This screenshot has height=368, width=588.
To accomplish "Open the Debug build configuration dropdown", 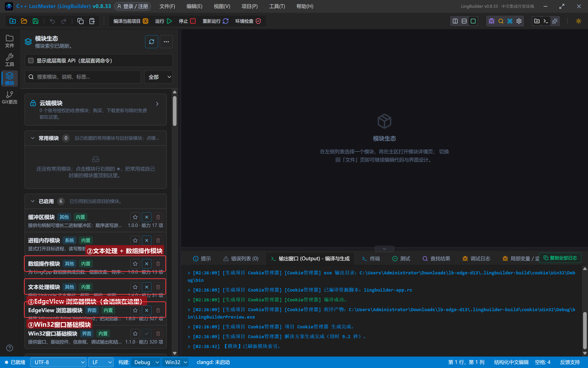I will point(146,362).
